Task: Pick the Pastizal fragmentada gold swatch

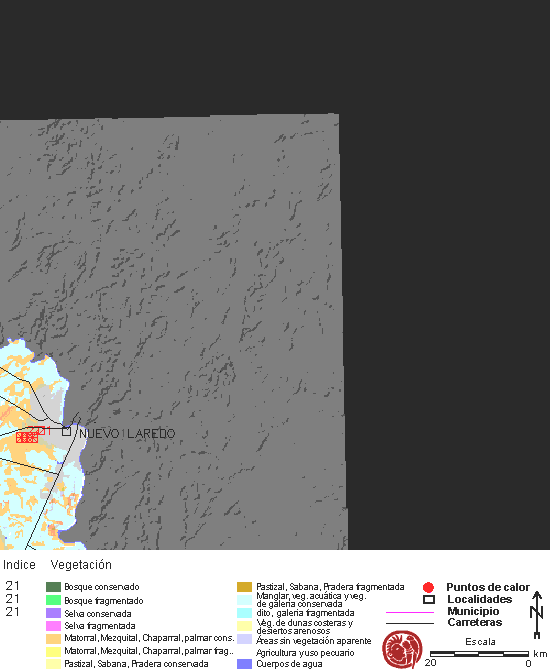Action: pos(244,587)
